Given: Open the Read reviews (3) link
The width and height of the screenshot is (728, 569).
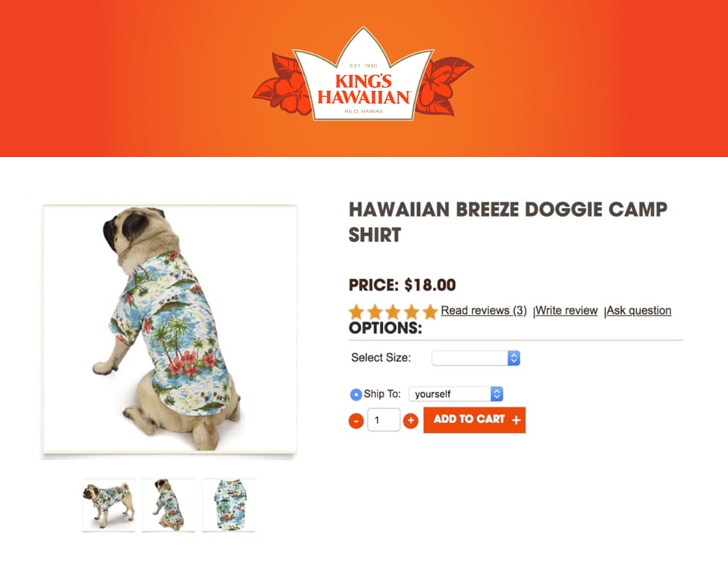Looking at the screenshot, I should click(x=484, y=310).
